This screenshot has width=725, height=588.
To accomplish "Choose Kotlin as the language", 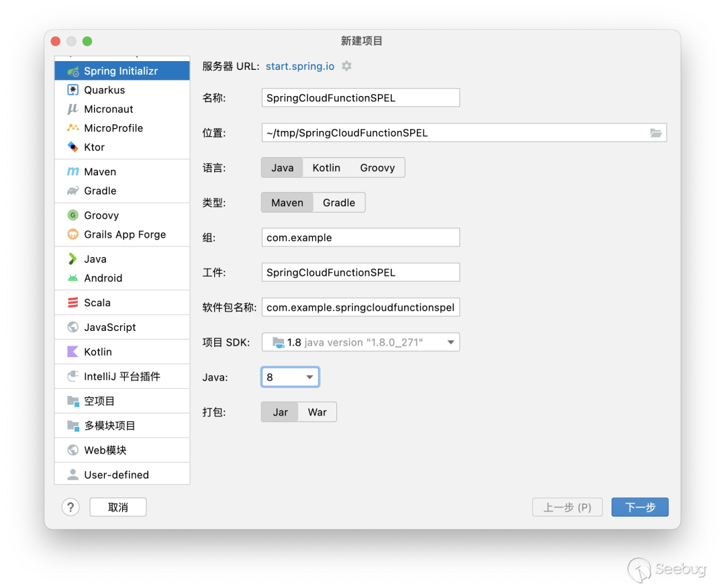I will [x=326, y=168].
